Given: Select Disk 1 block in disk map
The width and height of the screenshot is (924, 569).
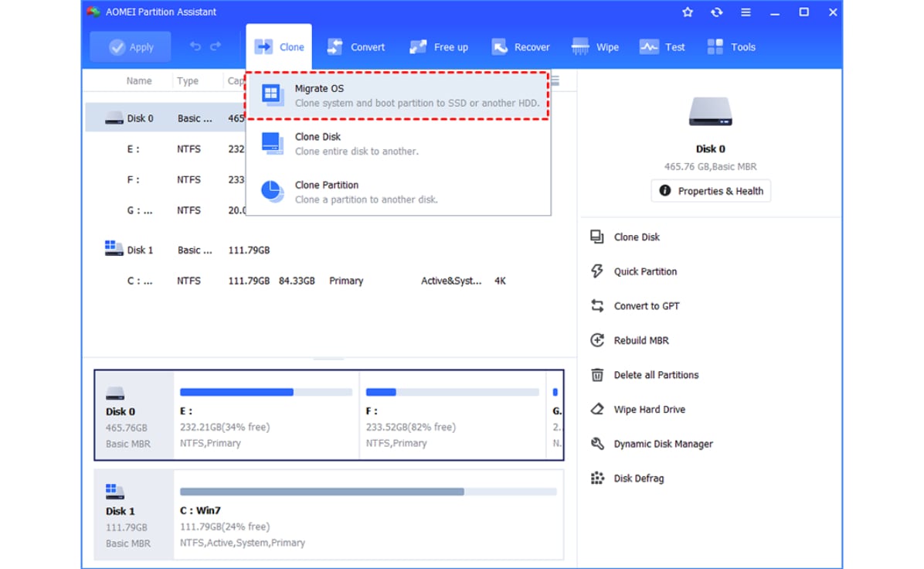Looking at the screenshot, I should pos(134,515).
